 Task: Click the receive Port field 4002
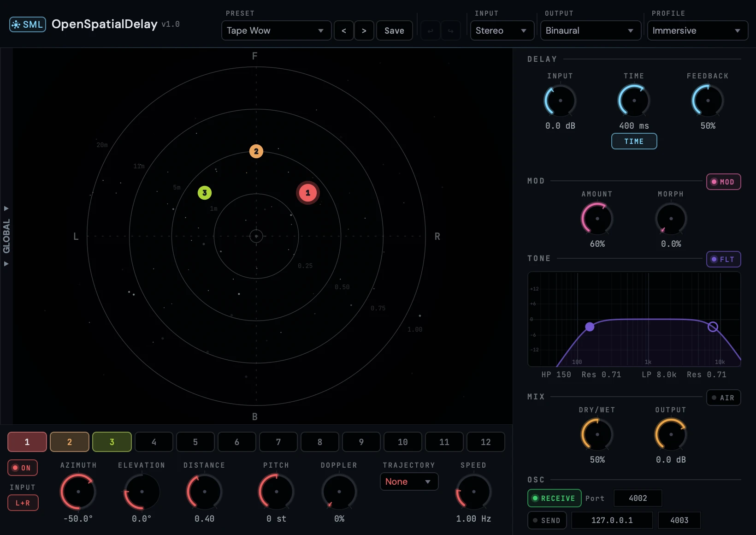[x=638, y=498]
